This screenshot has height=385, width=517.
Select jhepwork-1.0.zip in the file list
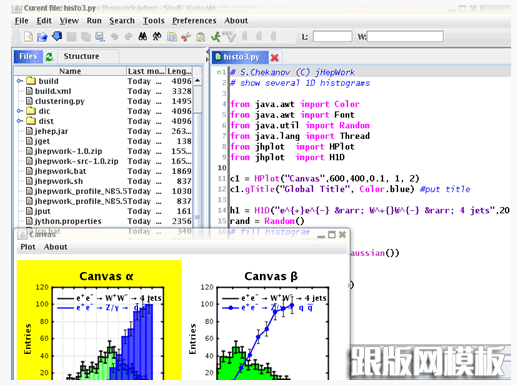coord(68,151)
